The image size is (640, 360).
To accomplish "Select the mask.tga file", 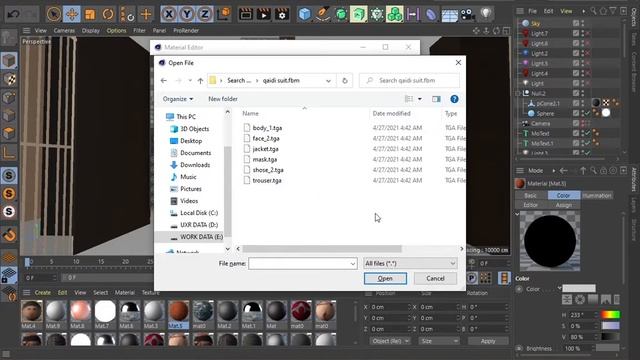I will click(264, 159).
